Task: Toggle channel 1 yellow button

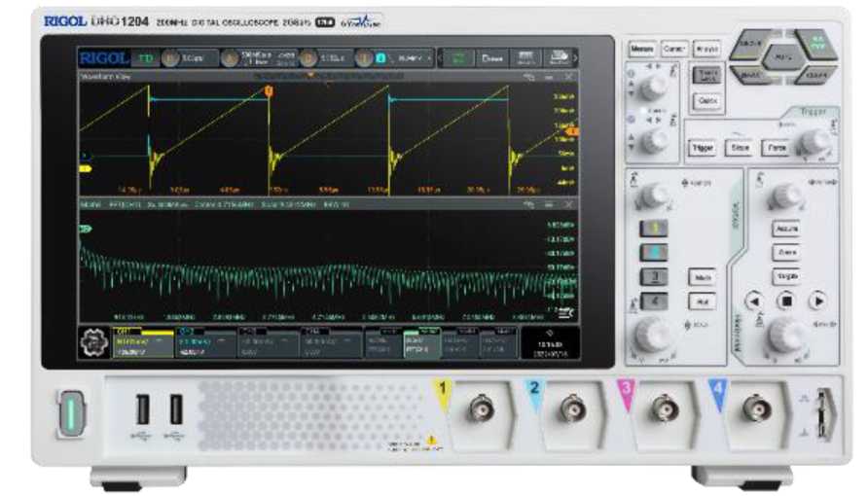Action: [x=655, y=228]
